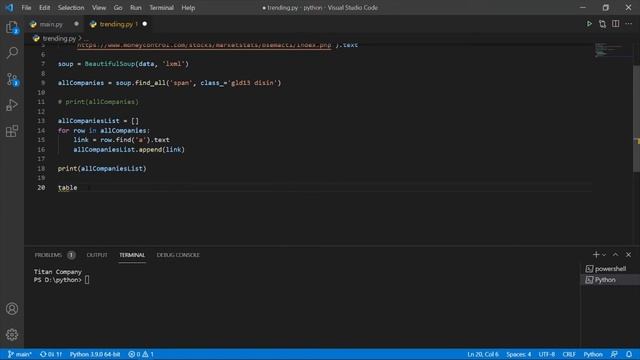Change indentation via Spaces: 4
This screenshot has height=360, width=640.
pyautogui.click(x=519, y=354)
